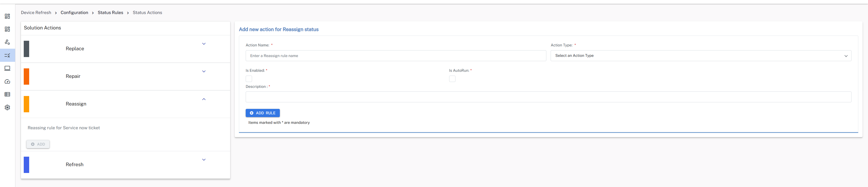868x187 pixels.
Task: Tick the Is AutoRun checkbox
Action: [x=452, y=79]
